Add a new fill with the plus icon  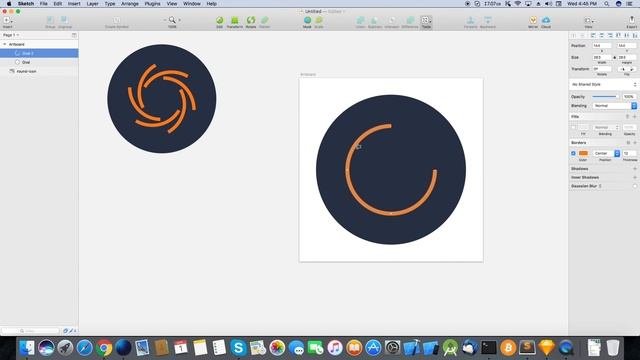pyautogui.click(x=635, y=117)
